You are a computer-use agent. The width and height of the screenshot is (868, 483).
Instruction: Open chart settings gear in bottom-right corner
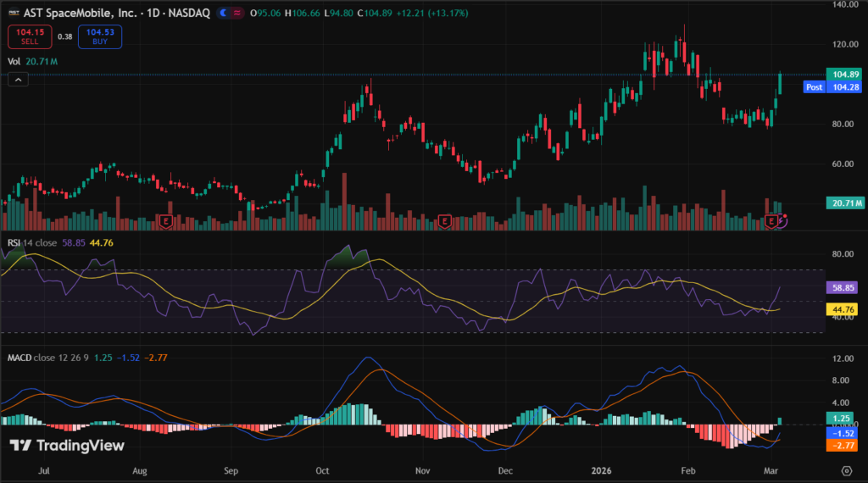[846, 470]
